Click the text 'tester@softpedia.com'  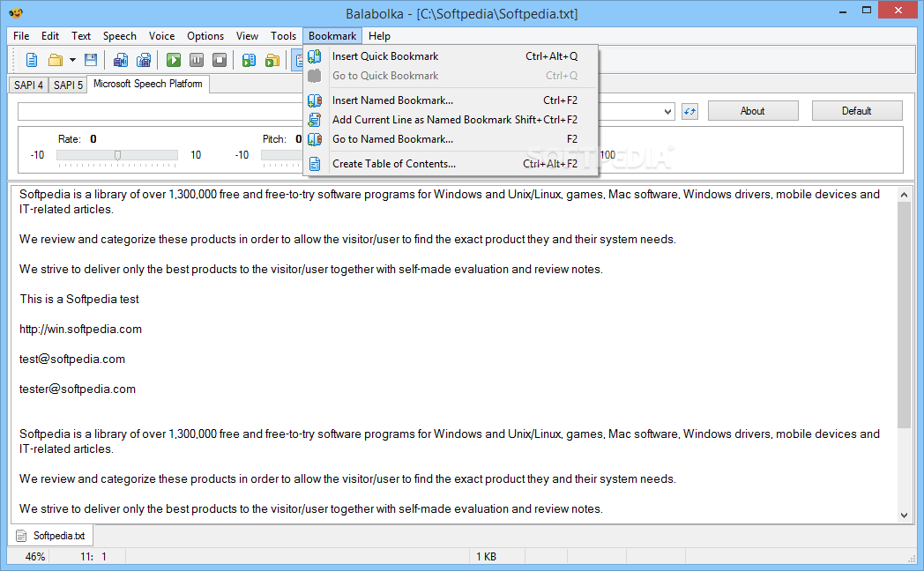click(x=78, y=389)
